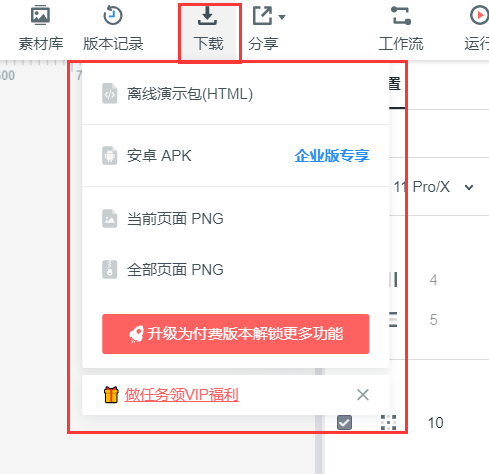The height and width of the screenshot is (474, 489).
Task: Expand the 11 Pro/X device dropdown
Action: 469,187
